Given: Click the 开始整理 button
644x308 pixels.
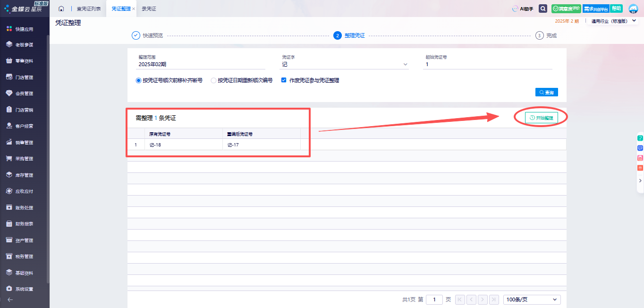Looking at the screenshot, I should tap(541, 118).
